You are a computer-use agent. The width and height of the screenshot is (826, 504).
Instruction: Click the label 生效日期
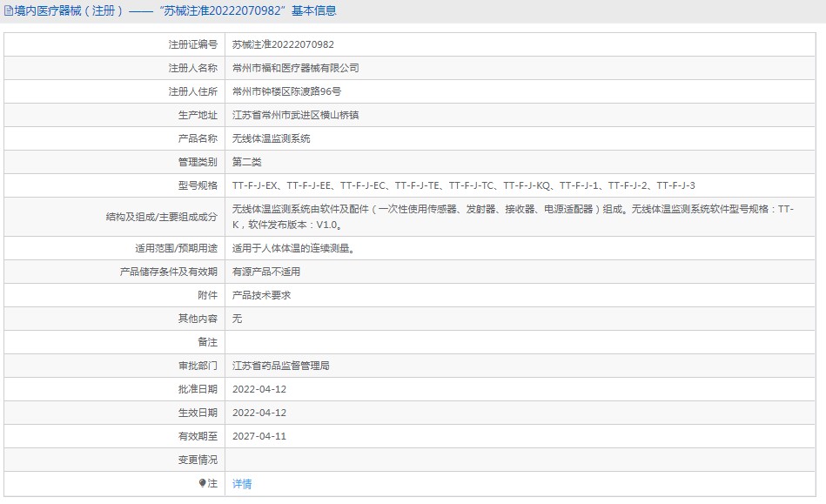[x=198, y=413]
